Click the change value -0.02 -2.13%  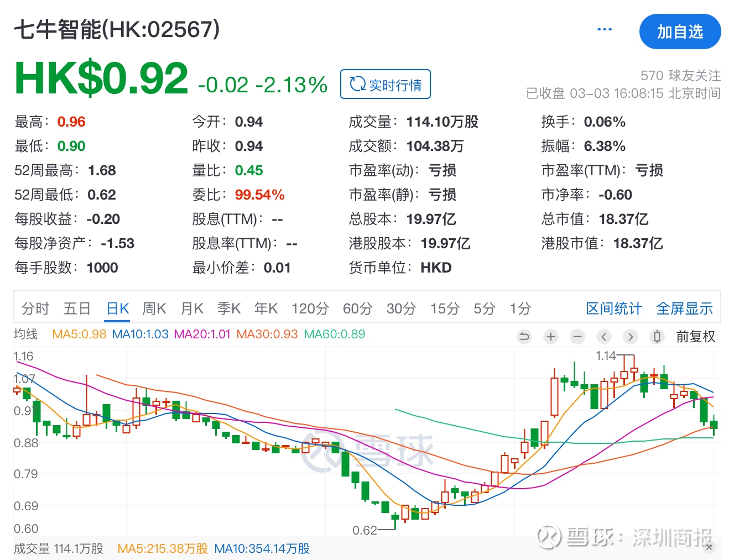point(262,85)
